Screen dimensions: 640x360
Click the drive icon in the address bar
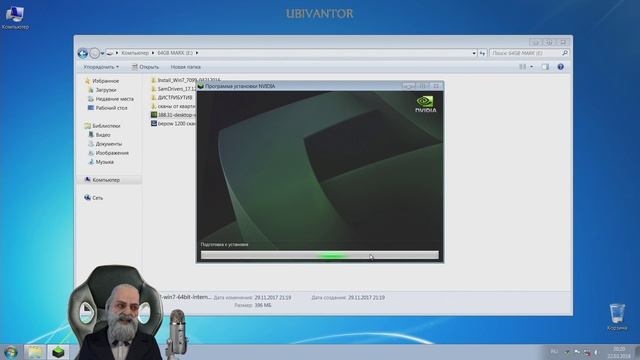[109, 53]
